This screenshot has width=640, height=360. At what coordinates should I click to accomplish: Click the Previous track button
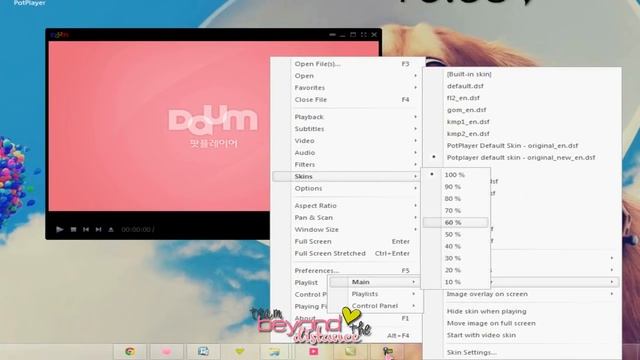click(86, 230)
